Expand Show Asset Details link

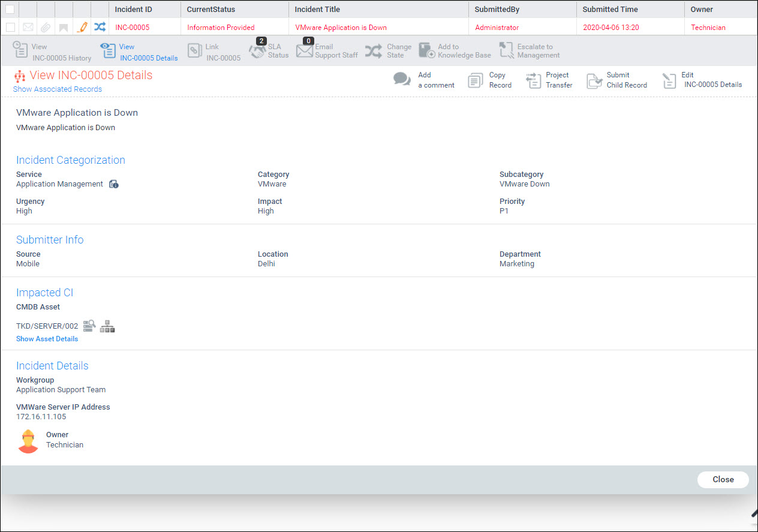point(47,339)
